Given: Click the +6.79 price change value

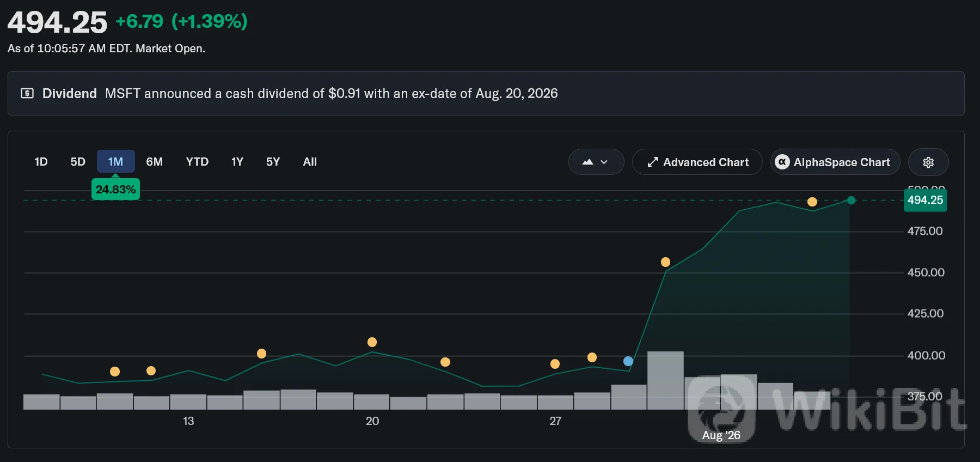Looking at the screenshot, I should pyautogui.click(x=139, y=21).
